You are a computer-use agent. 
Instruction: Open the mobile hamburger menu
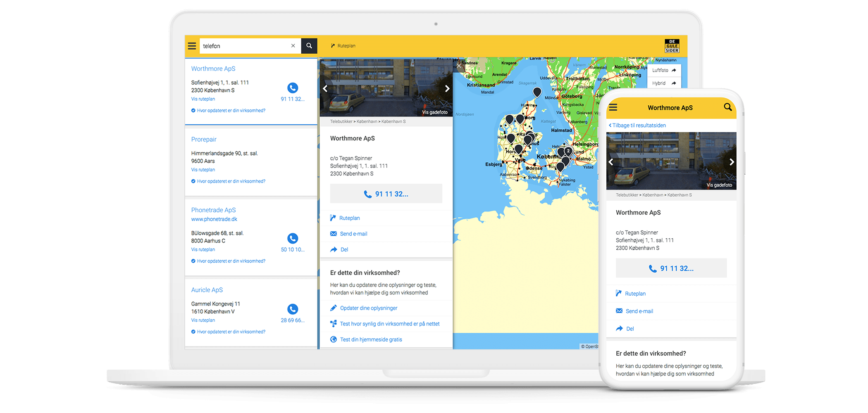(x=613, y=107)
